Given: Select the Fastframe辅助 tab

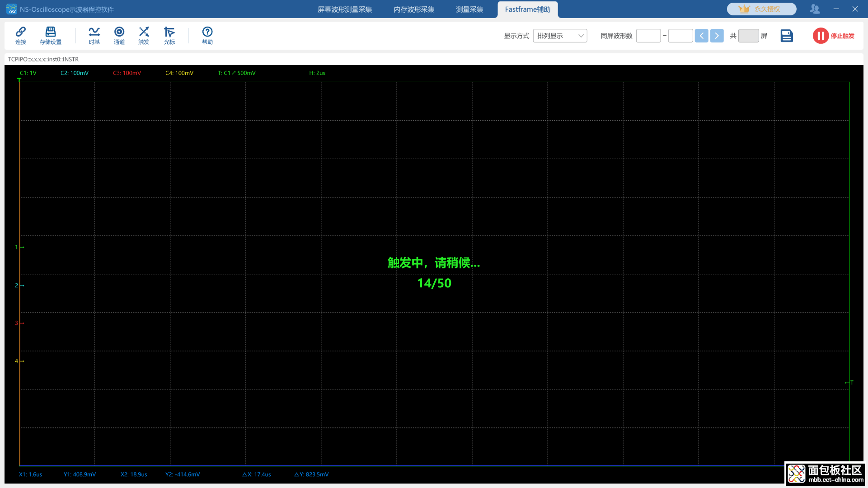Looking at the screenshot, I should coord(528,9).
